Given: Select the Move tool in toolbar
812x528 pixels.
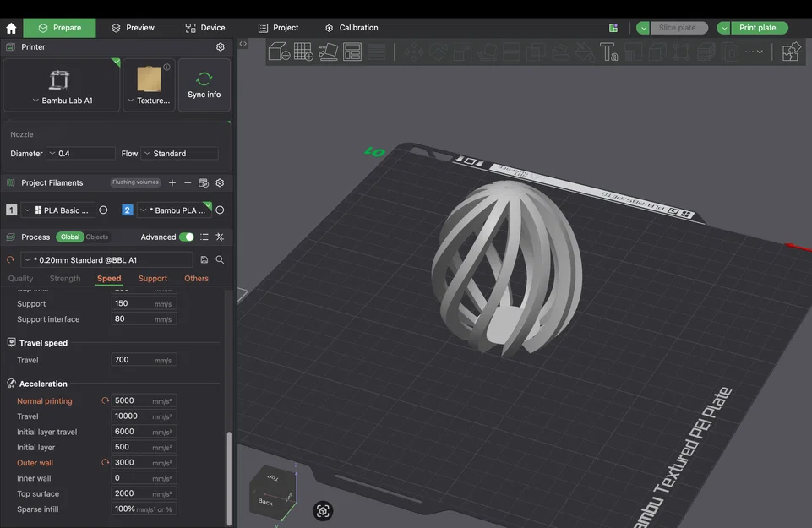Looking at the screenshot, I should point(413,52).
